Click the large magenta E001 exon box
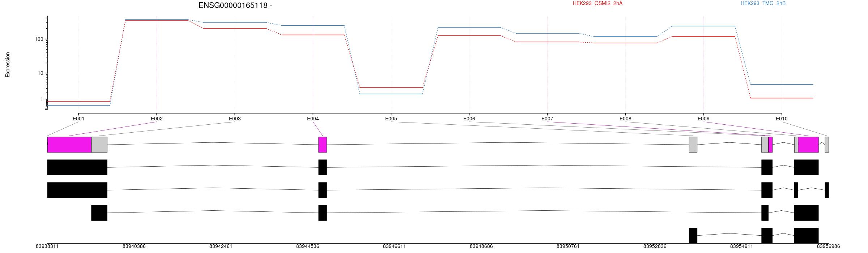868x253 pixels. click(69, 145)
